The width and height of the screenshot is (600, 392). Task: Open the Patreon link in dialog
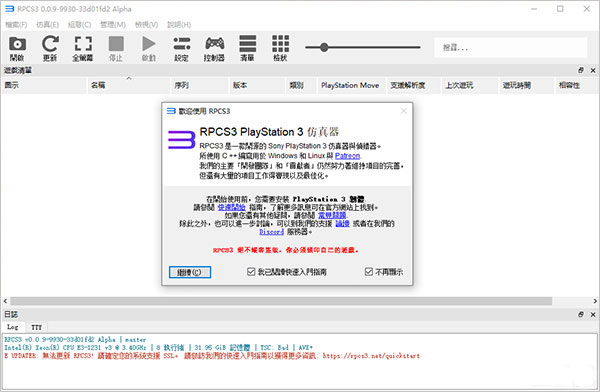click(x=347, y=156)
